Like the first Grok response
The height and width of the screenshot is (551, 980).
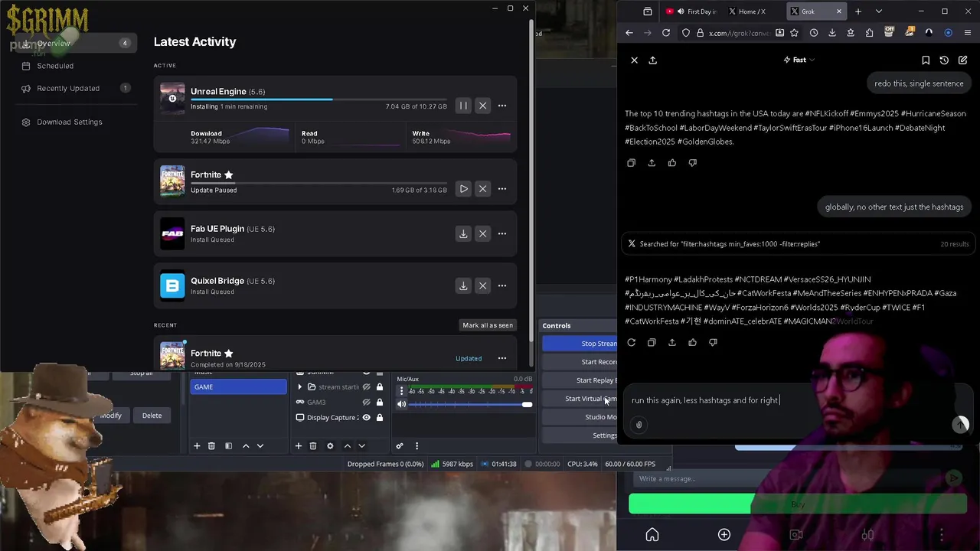[x=672, y=163]
